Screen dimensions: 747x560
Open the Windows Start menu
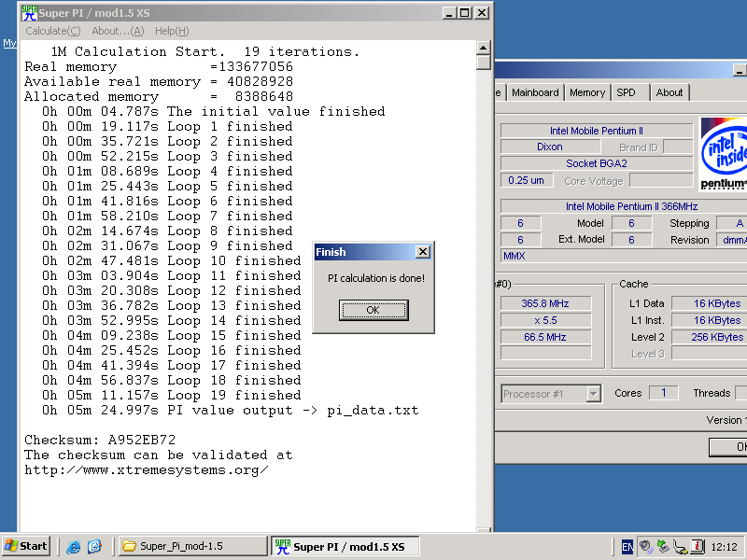click(25, 546)
